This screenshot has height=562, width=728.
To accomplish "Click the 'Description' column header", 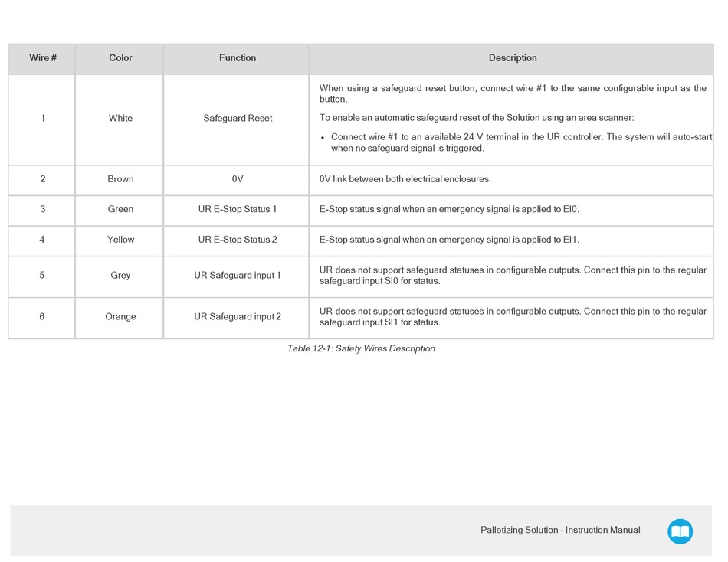I will coord(513,58).
